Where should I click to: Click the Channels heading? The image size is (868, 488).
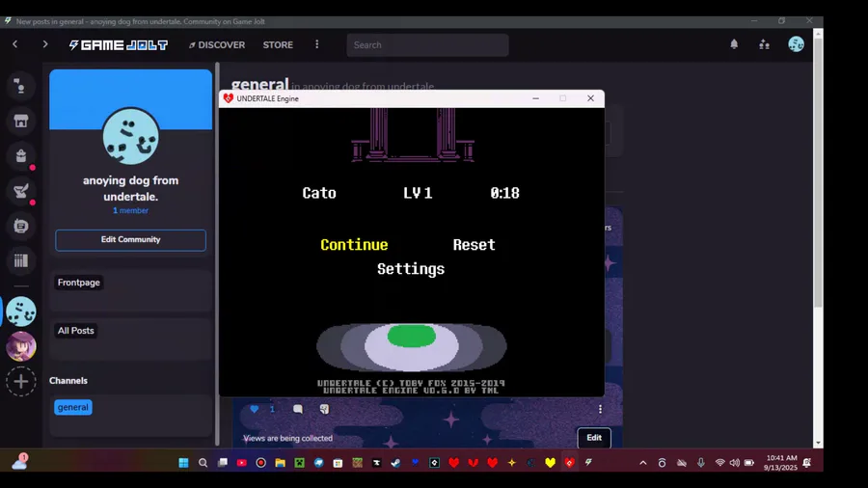click(68, 381)
